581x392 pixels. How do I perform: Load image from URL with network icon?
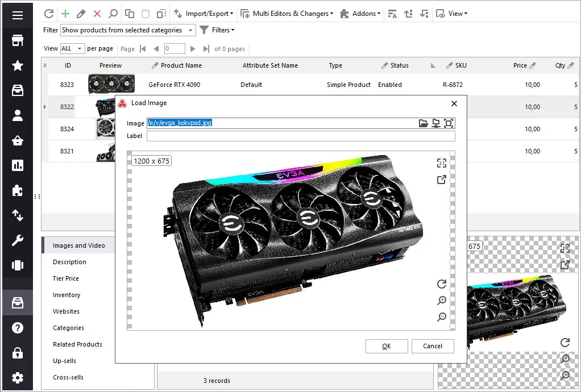[436, 123]
